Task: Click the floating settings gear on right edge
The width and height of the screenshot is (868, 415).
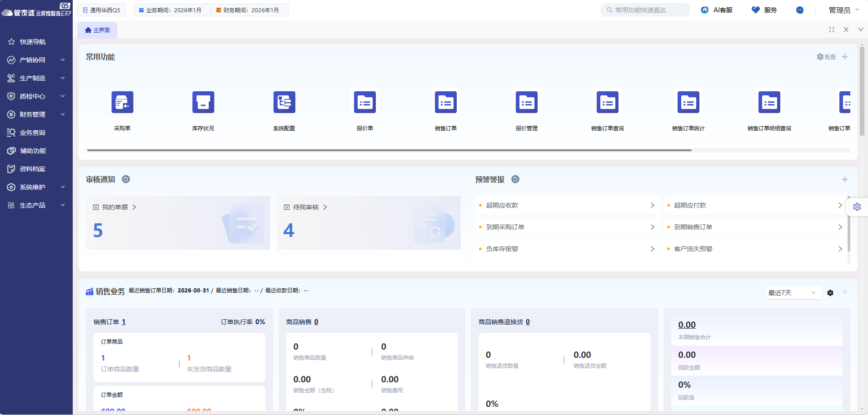Action: (857, 207)
